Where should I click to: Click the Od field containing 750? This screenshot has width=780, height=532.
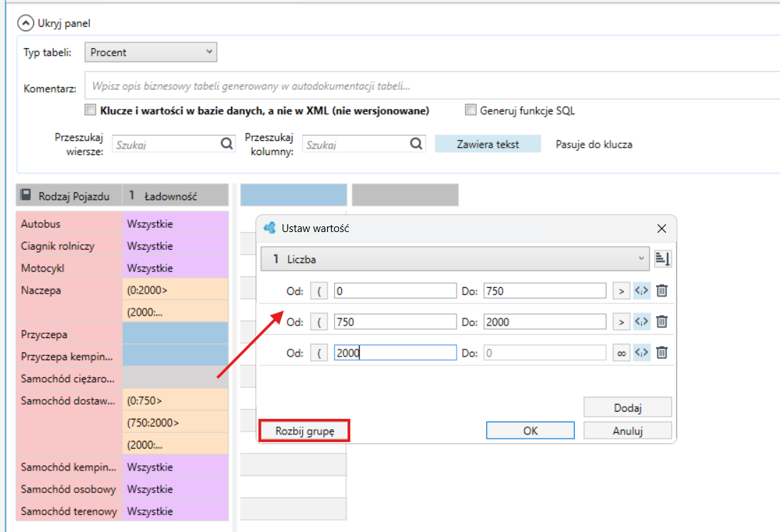(395, 322)
